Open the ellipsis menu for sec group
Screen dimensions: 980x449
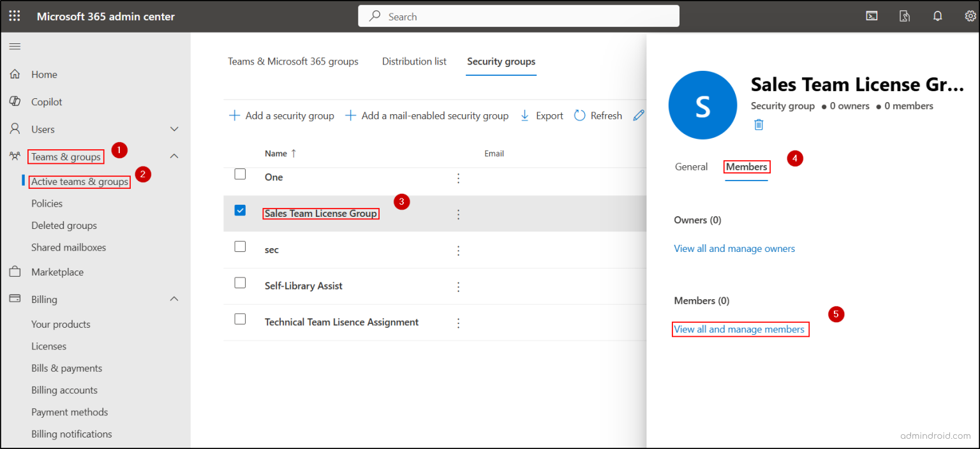click(458, 251)
